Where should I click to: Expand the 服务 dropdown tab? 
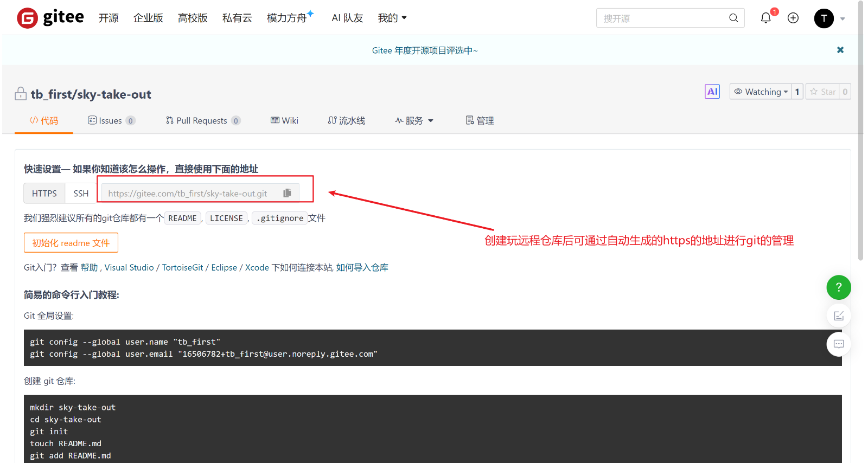414,120
